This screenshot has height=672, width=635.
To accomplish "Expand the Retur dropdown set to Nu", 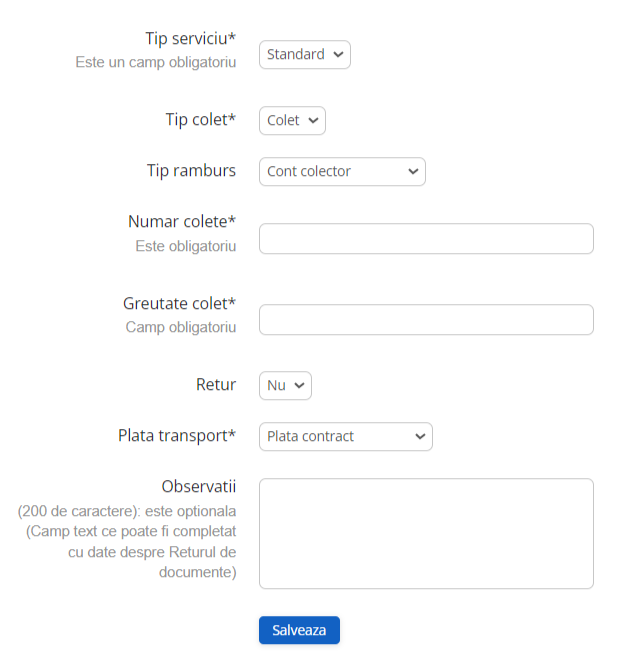I will click(285, 385).
